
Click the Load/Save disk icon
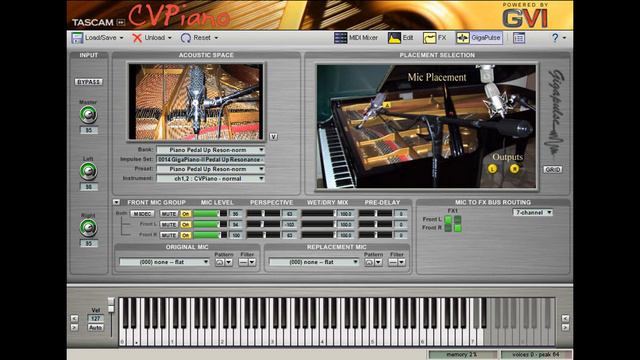[77, 38]
